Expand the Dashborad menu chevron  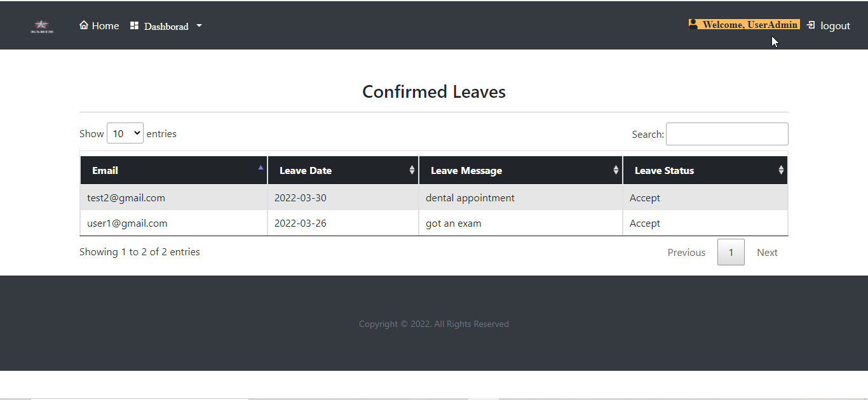(199, 25)
